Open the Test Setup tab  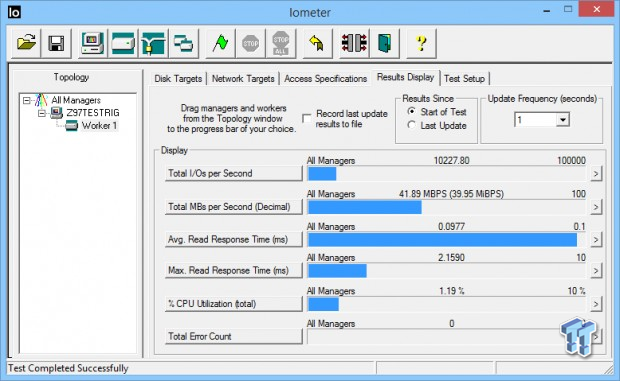464,79
